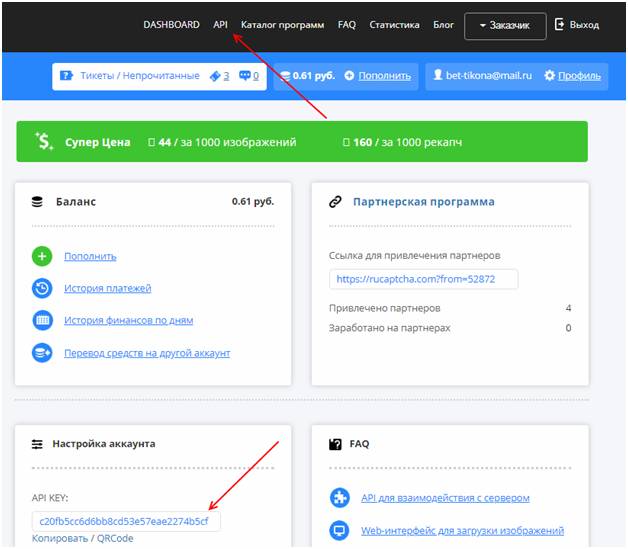Click the FAQ book icon
628x549 pixels.
tap(335, 444)
